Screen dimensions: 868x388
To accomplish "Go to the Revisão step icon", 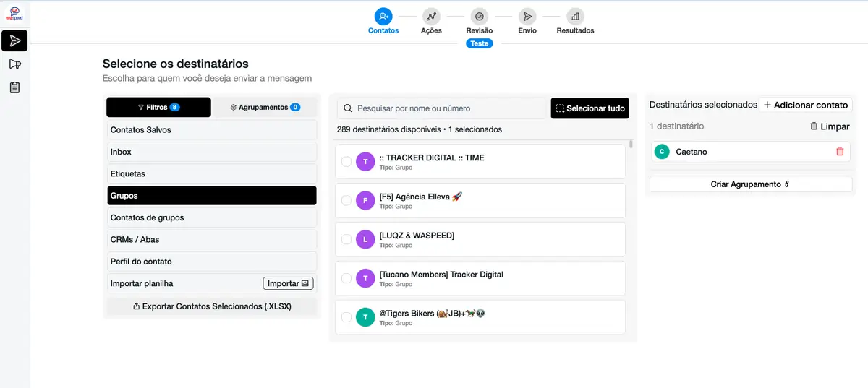I will [479, 16].
